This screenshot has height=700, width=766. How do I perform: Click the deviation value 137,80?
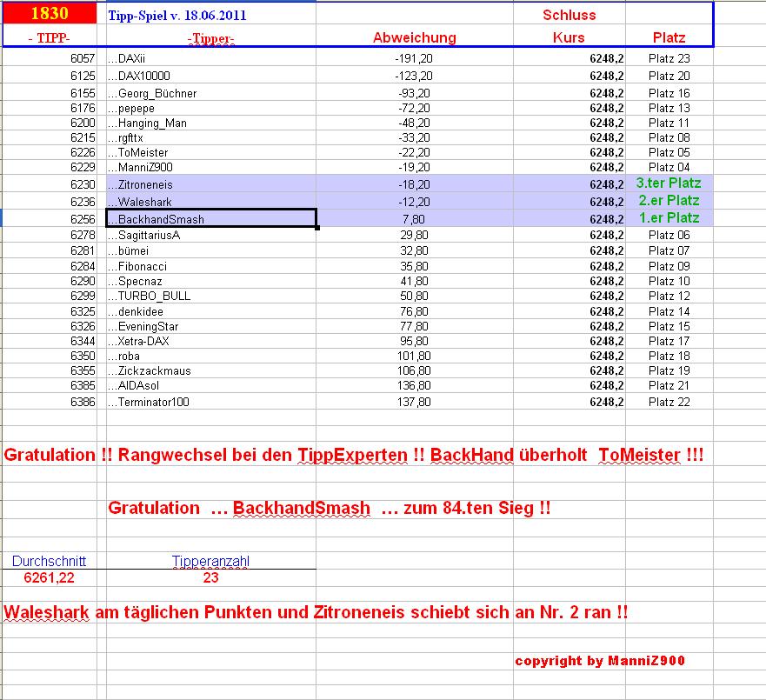click(x=414, y=402)
